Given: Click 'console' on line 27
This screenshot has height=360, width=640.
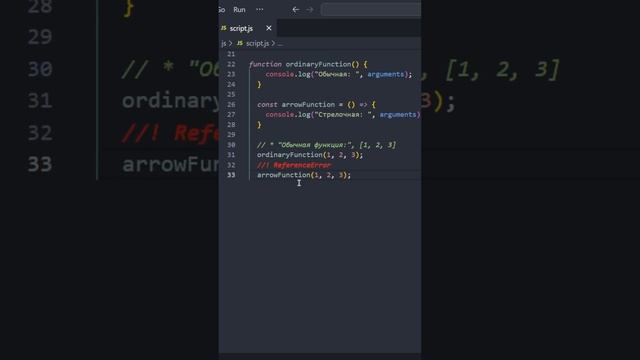Looking at the screenshot, I should tap(280, 115).
